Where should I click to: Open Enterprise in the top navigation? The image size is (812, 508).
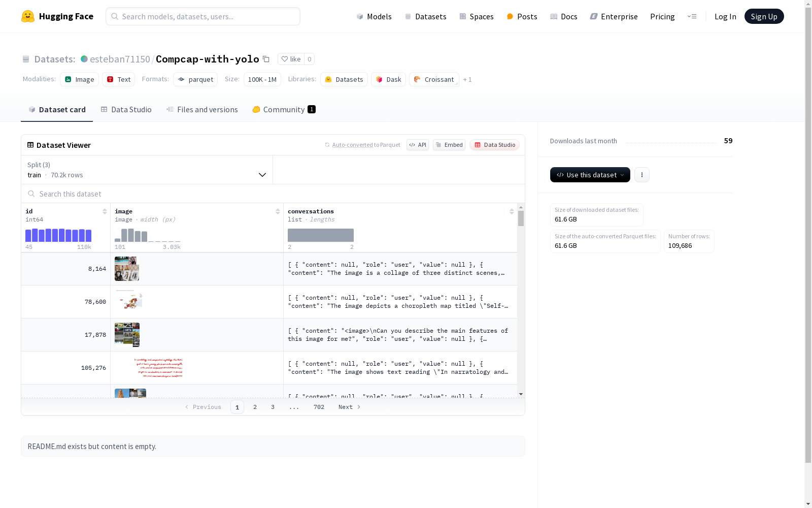point(614,16)
